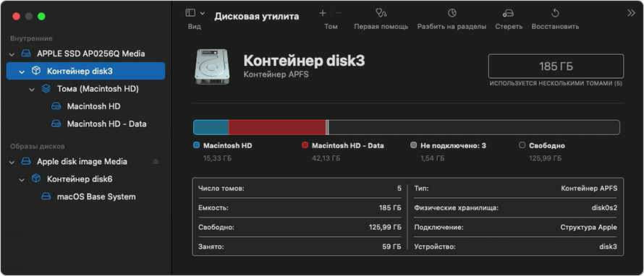
Task: Show more toolbar items double chevron
Action: [x=631, y=13]
